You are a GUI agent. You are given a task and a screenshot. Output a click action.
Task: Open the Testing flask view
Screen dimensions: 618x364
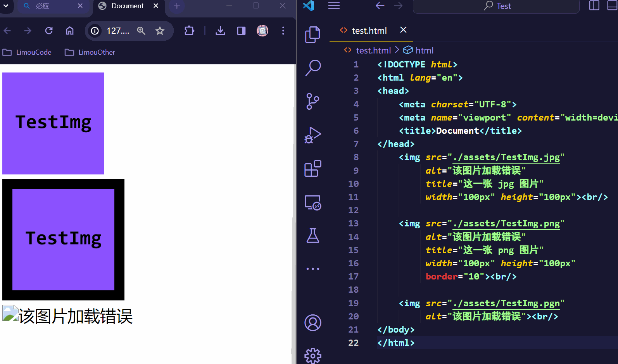coord(312,235)
